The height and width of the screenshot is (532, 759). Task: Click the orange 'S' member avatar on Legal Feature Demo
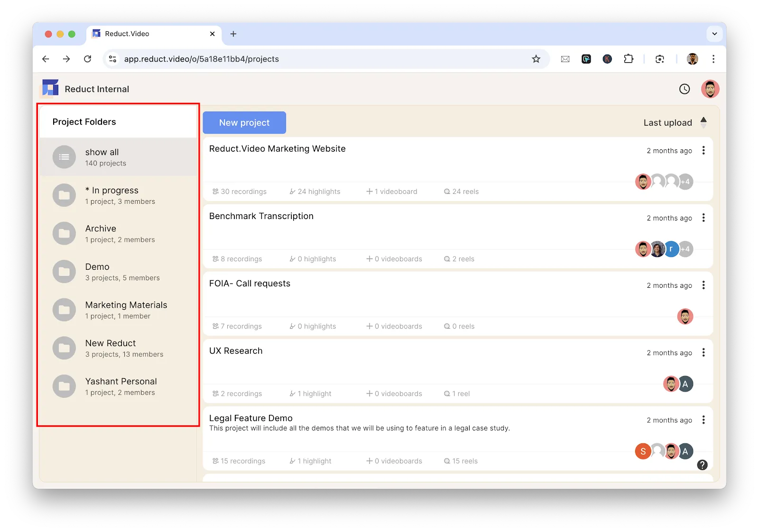click(643, 451)
